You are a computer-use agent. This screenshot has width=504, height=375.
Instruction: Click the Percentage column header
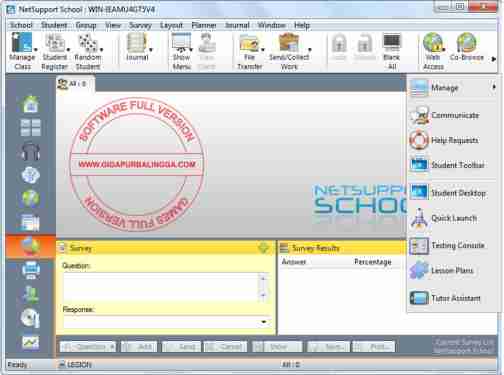(373, 262)
